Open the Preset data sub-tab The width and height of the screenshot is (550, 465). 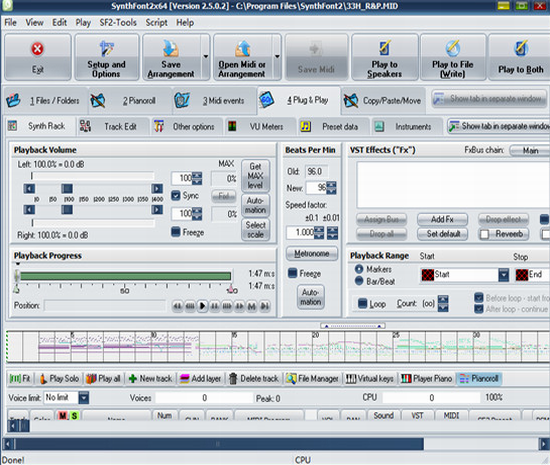tap(333, 126)
